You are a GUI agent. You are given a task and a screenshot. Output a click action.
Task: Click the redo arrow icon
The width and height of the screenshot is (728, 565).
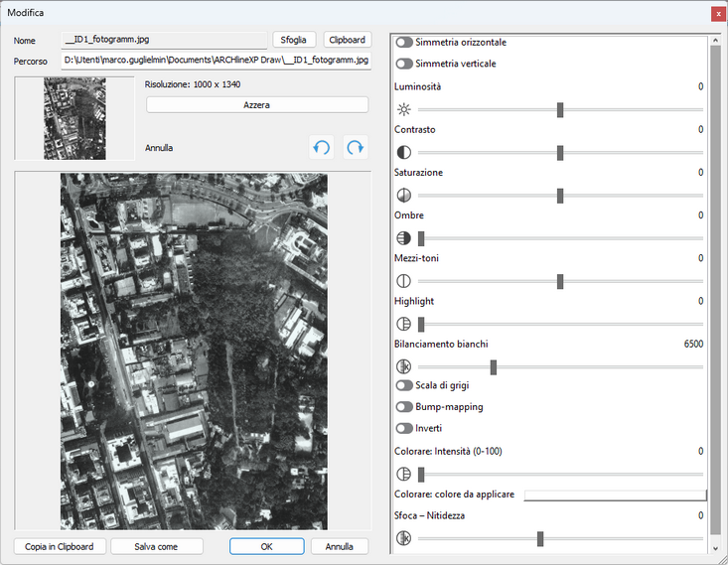(356, 148)
